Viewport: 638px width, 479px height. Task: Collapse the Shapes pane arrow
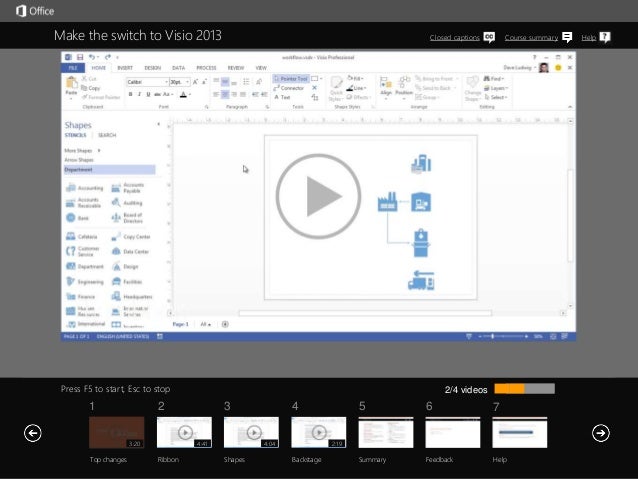[x=159, y=124]
